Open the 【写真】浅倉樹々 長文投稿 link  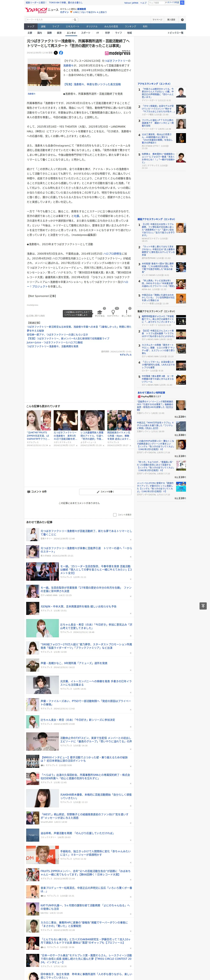(x=92, y=84)
